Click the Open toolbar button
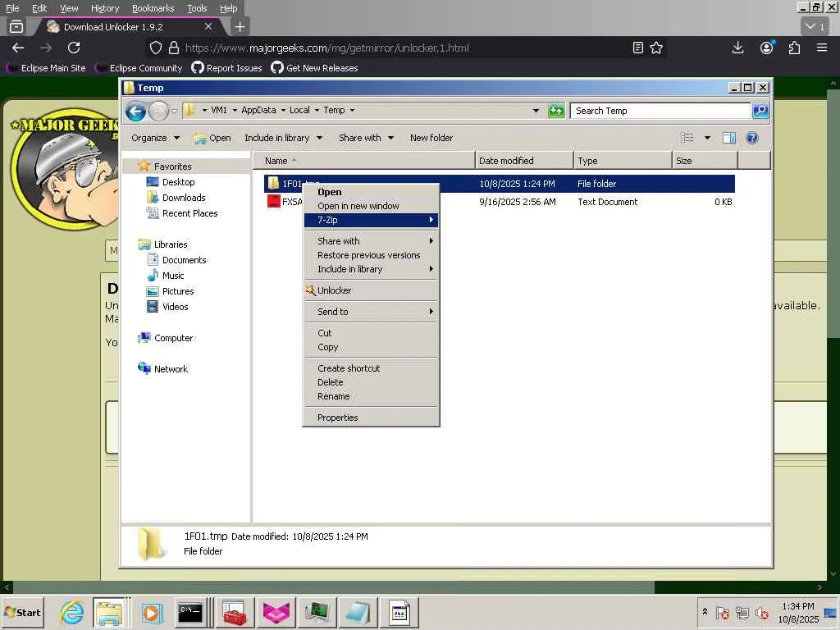 [x=212, y=138]
